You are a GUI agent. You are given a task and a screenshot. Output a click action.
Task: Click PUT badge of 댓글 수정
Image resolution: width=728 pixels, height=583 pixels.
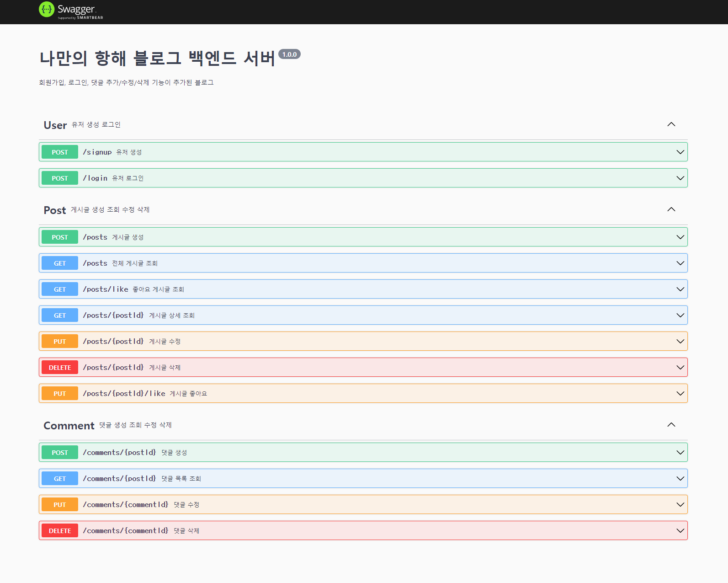pyautogui.click(x=60, y=504)
